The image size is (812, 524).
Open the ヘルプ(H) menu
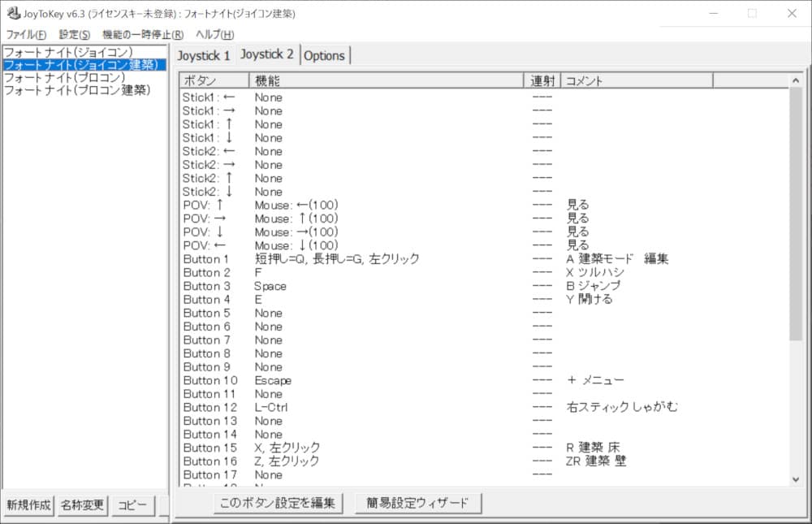(x=215, y=34)
